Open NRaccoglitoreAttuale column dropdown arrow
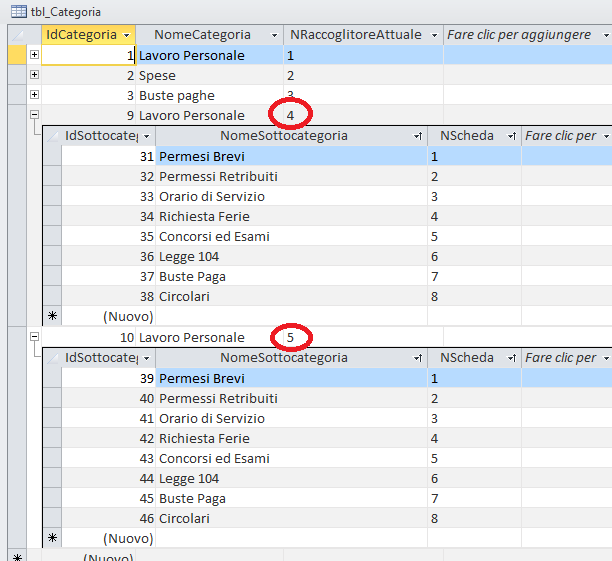 coord(434,35)
